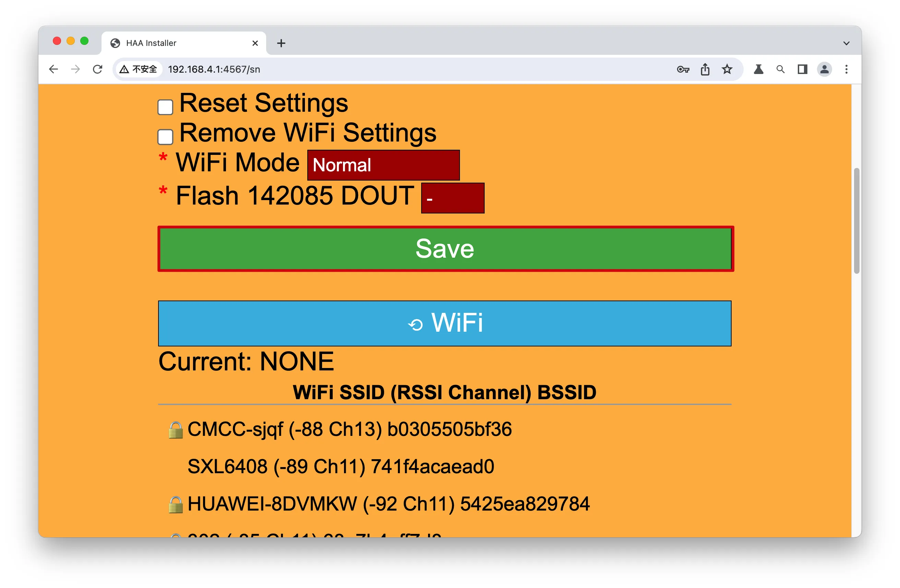Screen dimensions: 900x588
Task: Open the tab search chevron
Action: click(x=846, y=43)
